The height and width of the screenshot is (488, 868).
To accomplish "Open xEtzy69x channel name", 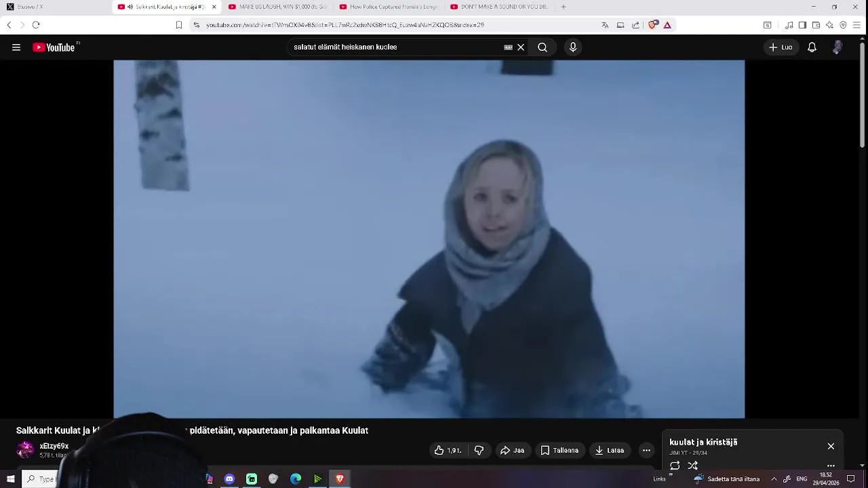I will click(54, 446).
